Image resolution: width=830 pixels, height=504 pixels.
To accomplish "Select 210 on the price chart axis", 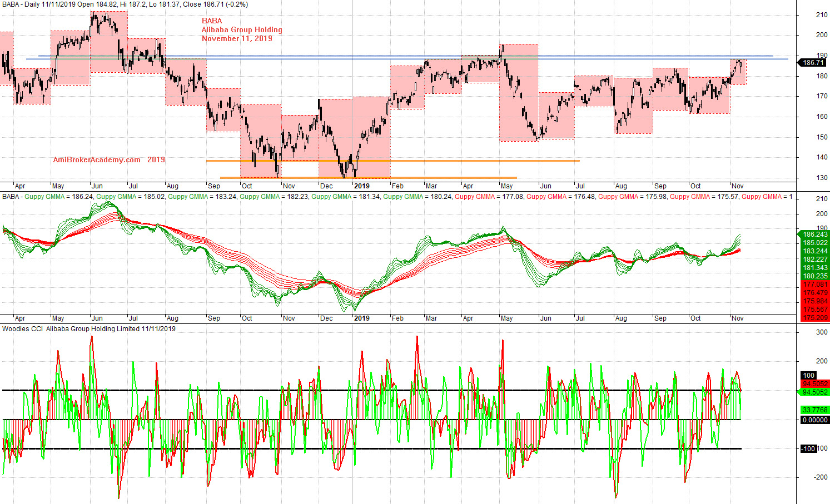I will coord(821,15).
